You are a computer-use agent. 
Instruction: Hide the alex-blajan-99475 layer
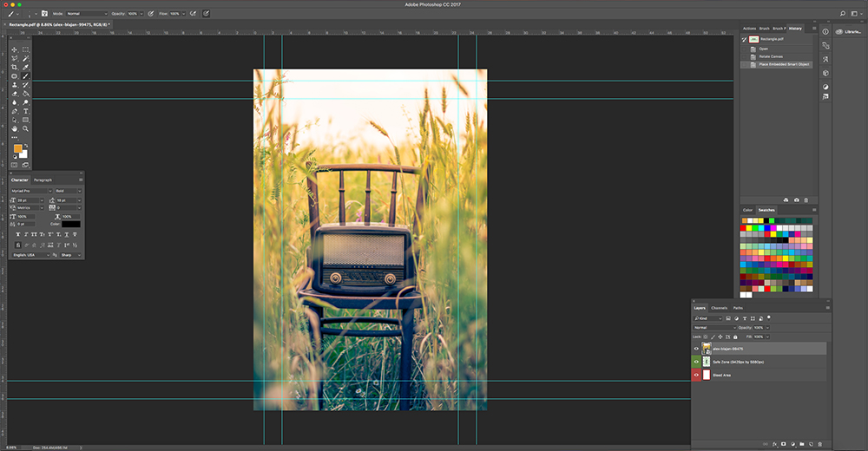click(x=696, y=348)
